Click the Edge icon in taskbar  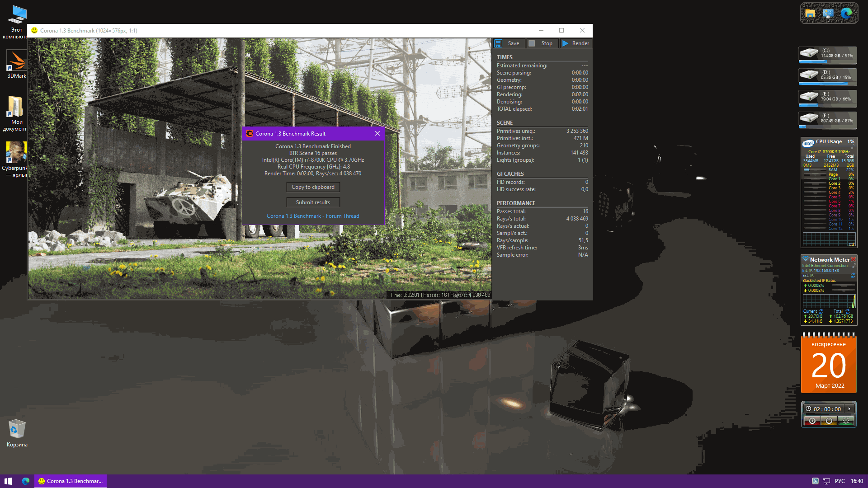pos(26,481)
